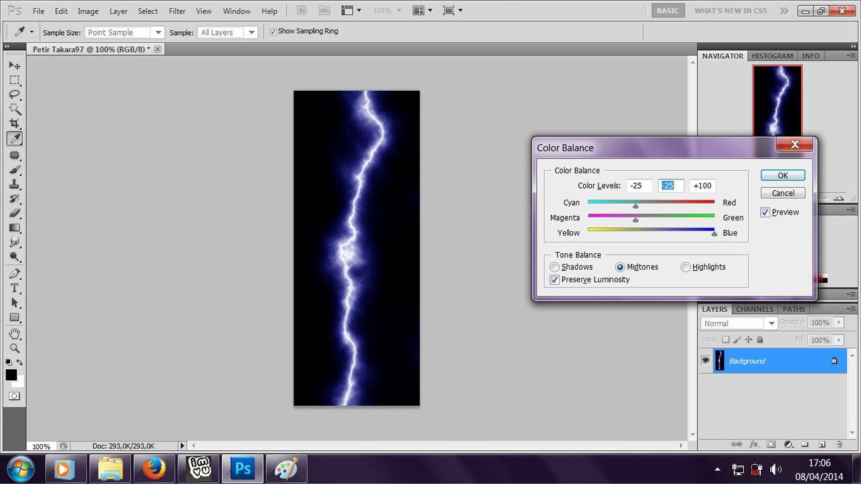Switch to the Info tab
Image resolution: width=861 pixels, height=504 pixels.
tap(811, 56)
